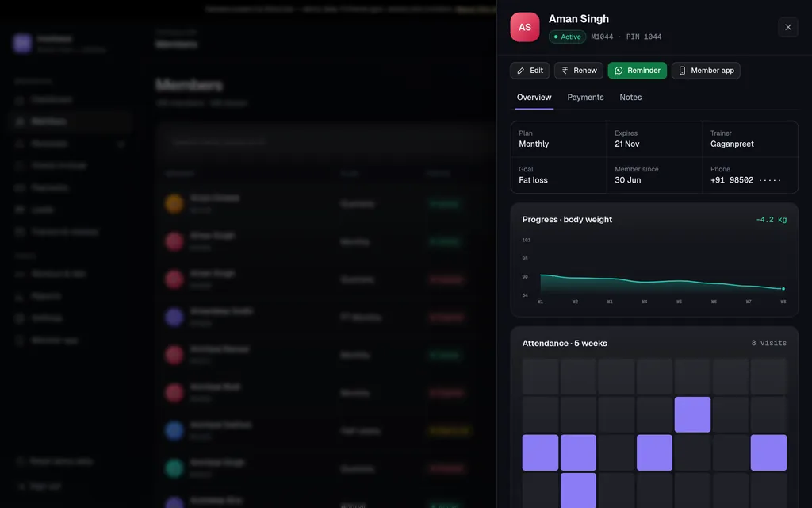The height and width of the screenshot is (508, 812).
Task: Go to the Notes tab
Action: (630, 98)
